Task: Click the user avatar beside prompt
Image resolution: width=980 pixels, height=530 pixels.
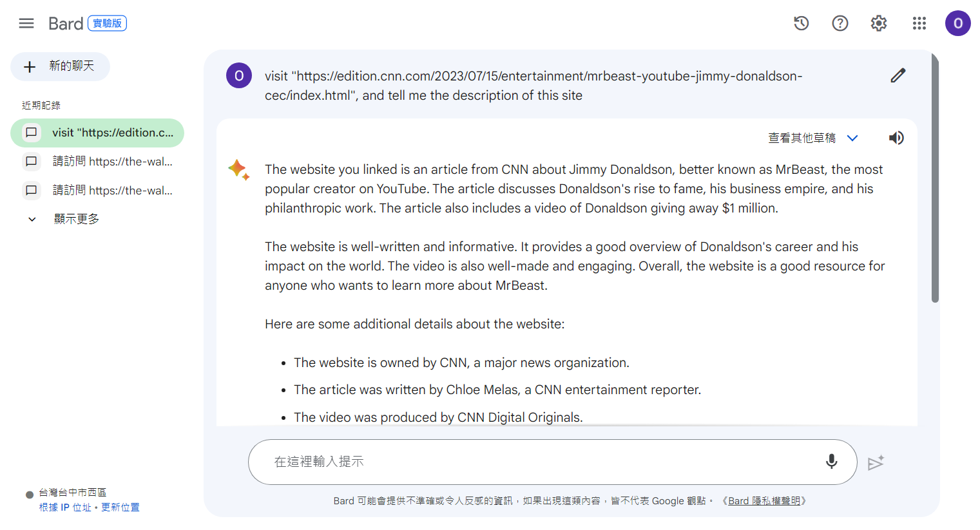Action: point(238,75)
